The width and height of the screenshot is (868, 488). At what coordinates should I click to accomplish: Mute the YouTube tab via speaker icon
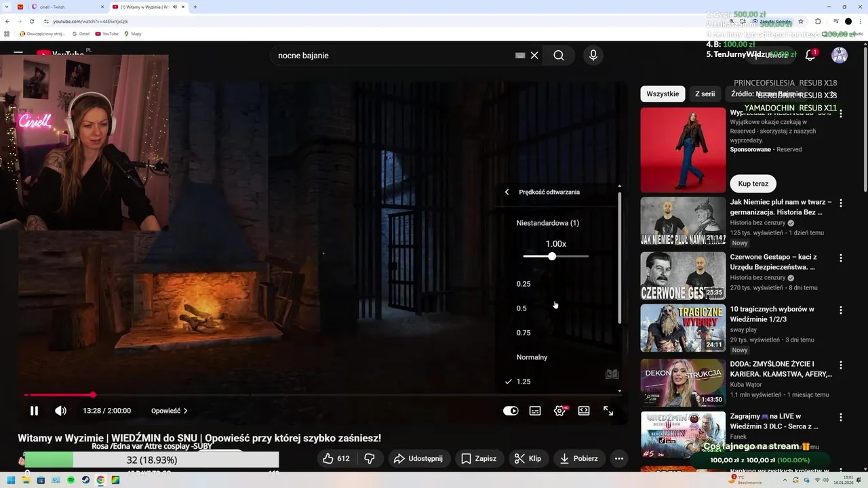point(175,7)
